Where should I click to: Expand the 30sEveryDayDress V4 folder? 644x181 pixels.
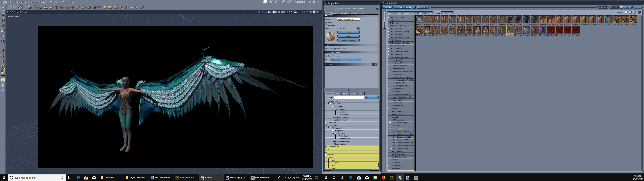tap(390, 66)
